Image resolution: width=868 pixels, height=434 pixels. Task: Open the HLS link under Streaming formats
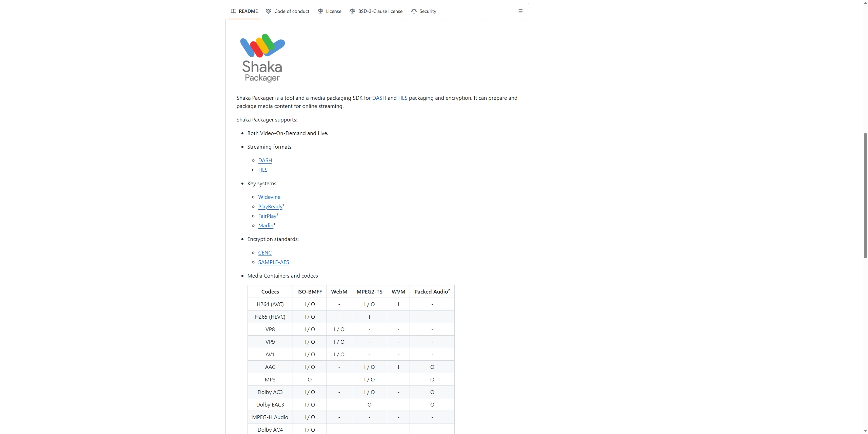coord(263,170)
